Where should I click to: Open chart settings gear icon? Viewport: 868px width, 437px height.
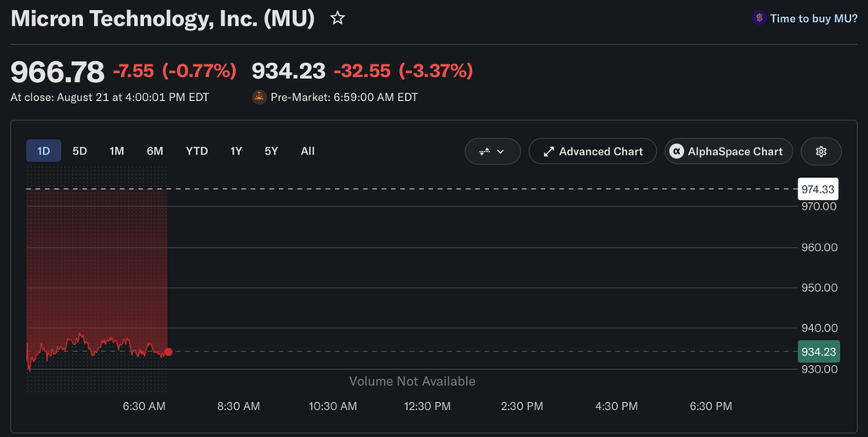[x=821, y=151]
